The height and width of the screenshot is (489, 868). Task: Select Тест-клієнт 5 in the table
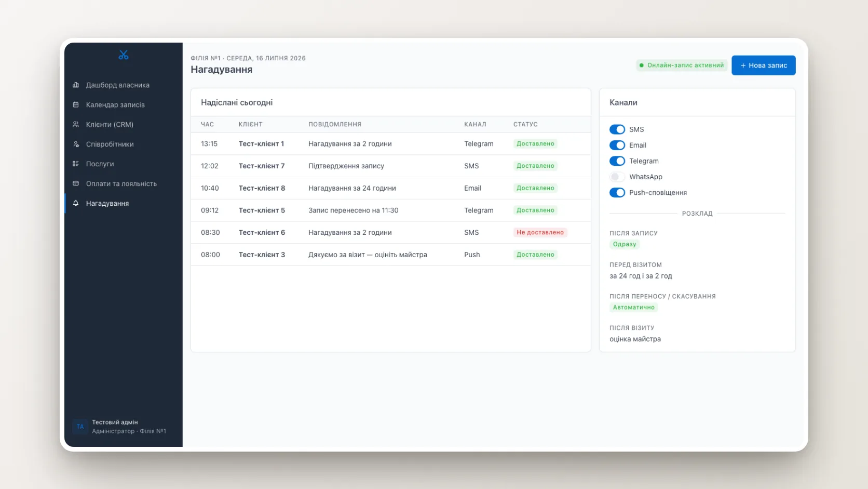pyautogui.click(x=262, y=210)
